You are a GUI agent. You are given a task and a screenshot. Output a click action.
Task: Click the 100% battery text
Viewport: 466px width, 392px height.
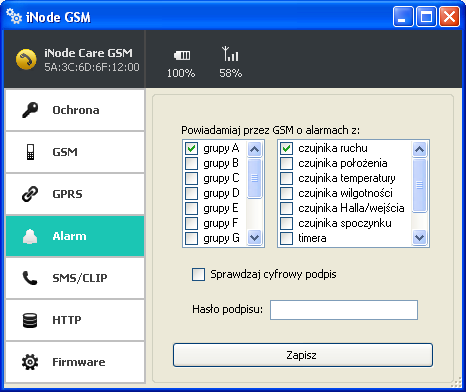point(181,73)
